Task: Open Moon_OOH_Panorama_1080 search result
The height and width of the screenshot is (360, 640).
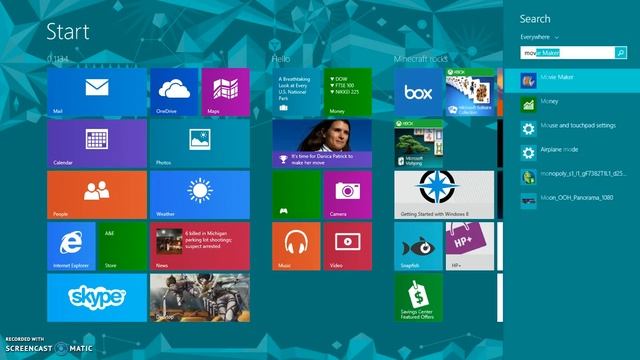Action: pyautogui.click(x=572, y=201)
